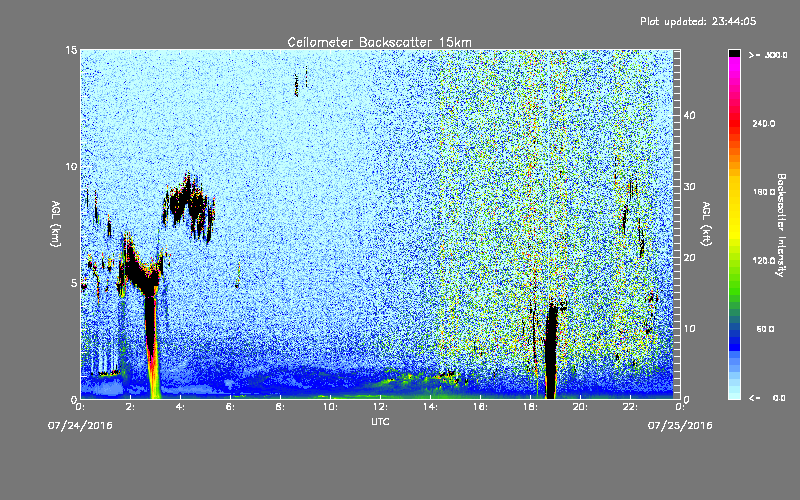Pick the magenta segment of the colorbar
Image resolution: width=800 pixels, height=500 pixels.
(734, 66)
